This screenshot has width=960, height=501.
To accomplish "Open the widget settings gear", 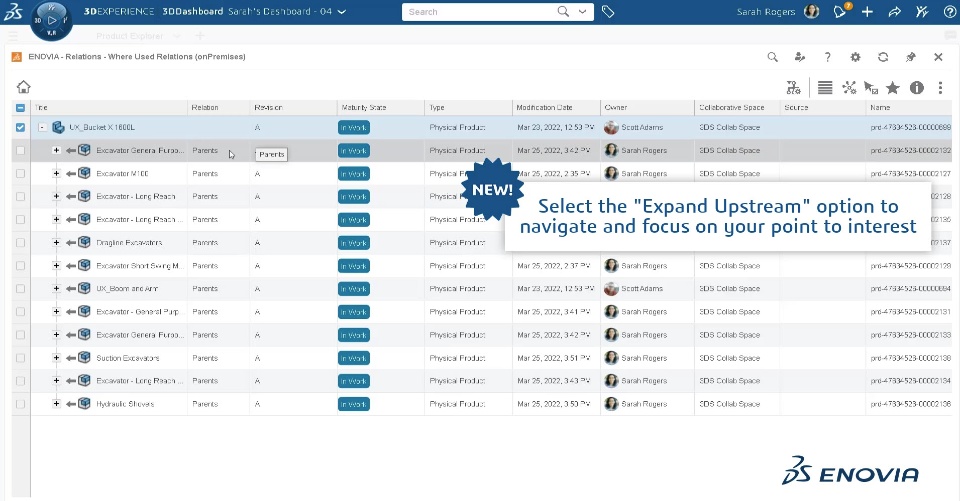I will [x=855, y=57].
